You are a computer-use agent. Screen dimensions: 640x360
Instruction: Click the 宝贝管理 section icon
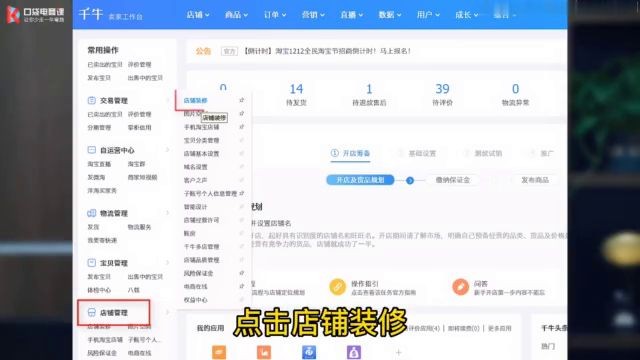click(x=91, y=263)
